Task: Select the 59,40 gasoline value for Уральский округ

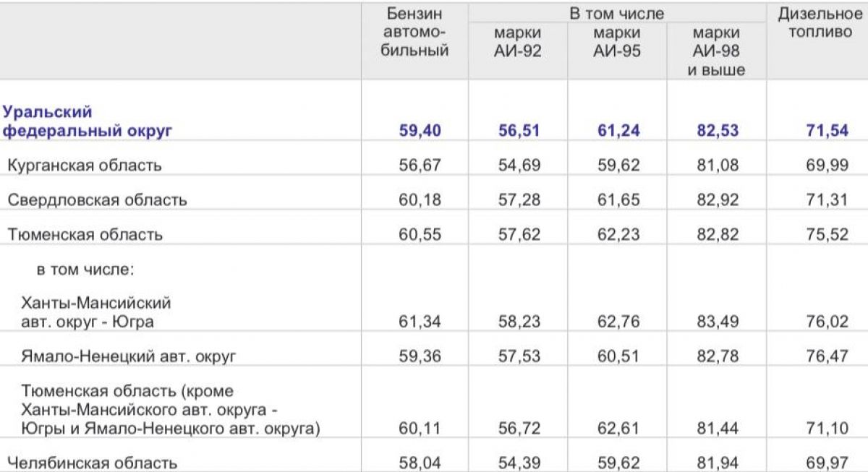Action: pos(420,131)
